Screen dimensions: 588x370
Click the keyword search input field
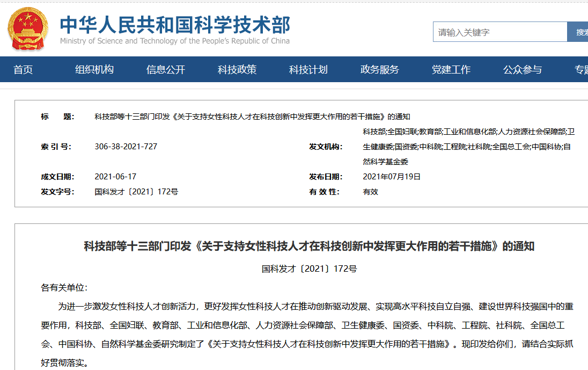[x=500, y=32]
